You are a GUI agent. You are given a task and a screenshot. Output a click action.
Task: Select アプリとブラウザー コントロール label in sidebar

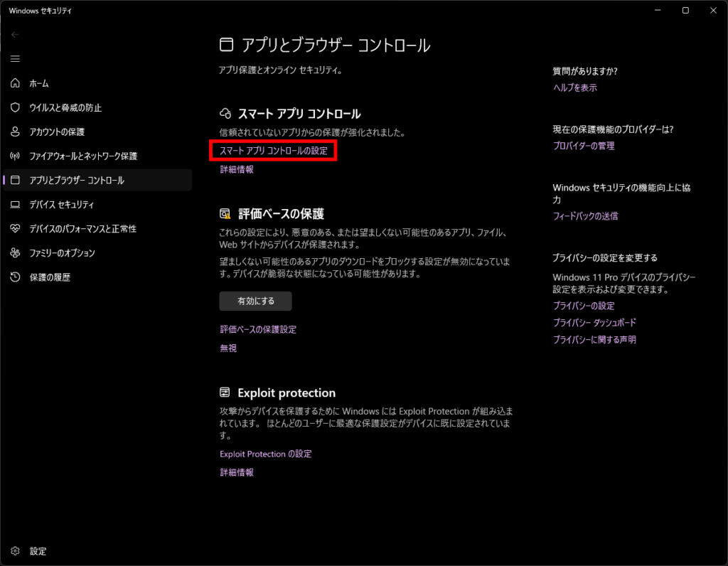77,180
